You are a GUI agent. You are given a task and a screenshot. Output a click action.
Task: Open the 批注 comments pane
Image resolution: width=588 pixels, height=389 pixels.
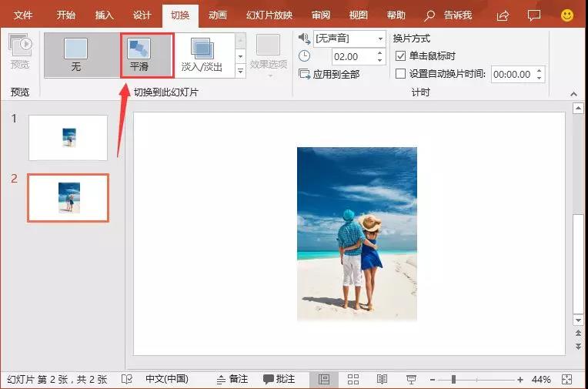point(279,379)
